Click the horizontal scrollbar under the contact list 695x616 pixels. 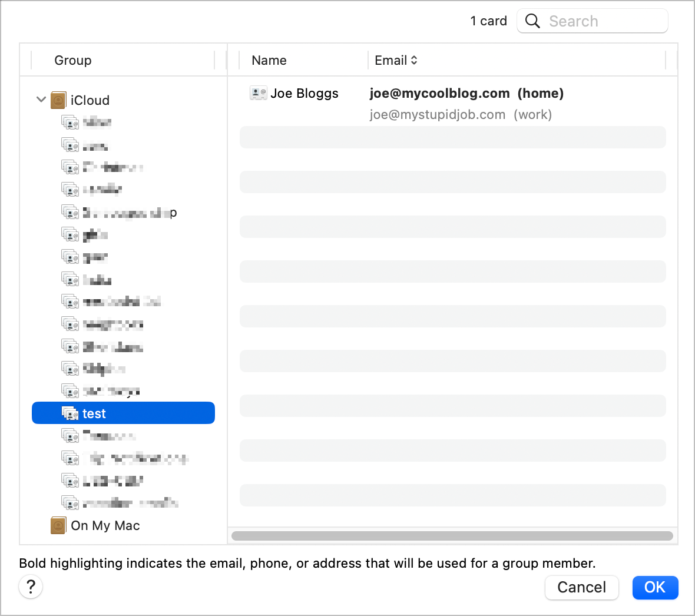point(452,536)
